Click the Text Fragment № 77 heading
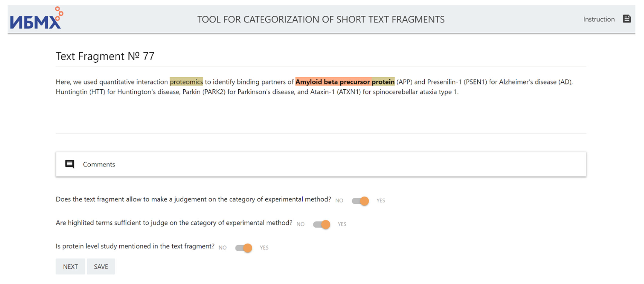 105,56
